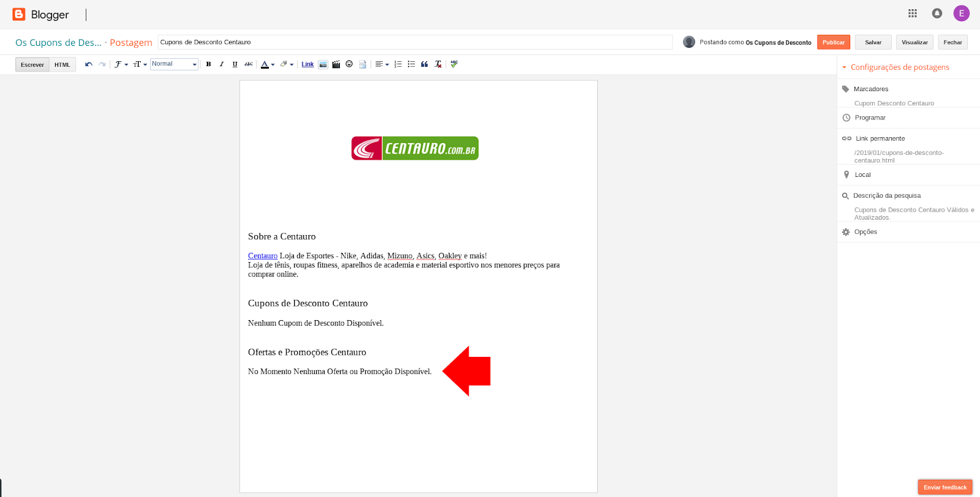Screen dimensions: 980x497
Task: Click the search description text value
Action: (914, 214)
